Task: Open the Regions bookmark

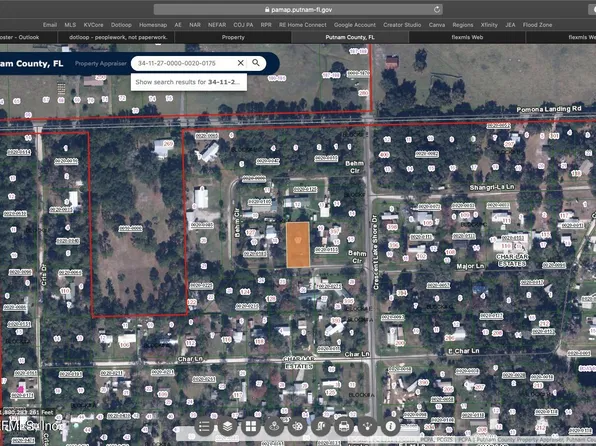Action: tap(463, 25)
